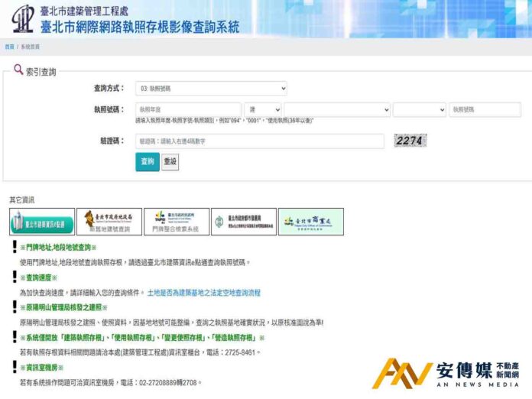
Task: Click the sentence starting 使用門牌地址,地段地號查詢執照存根
Action: click(135, 263)
